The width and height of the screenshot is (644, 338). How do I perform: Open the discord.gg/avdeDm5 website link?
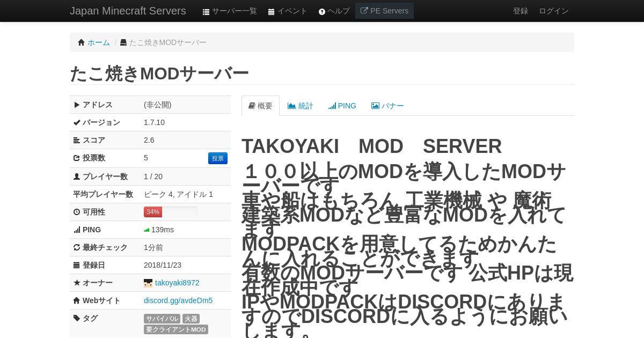178,300
